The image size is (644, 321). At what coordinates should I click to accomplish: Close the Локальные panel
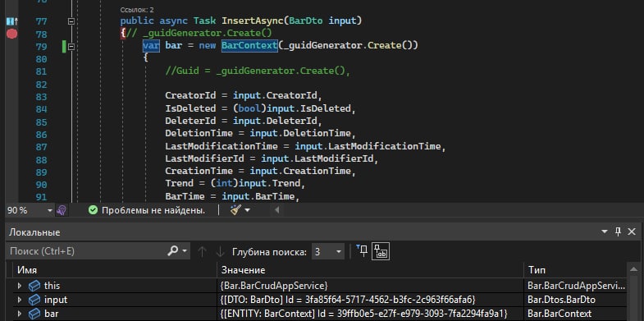click(632, 232)
